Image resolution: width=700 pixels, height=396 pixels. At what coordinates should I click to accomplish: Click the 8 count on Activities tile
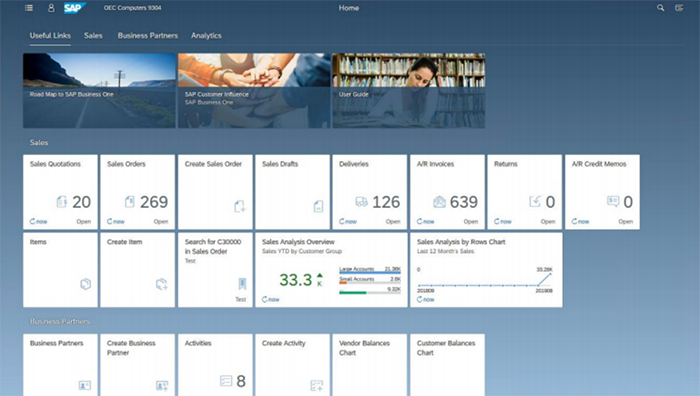coord(241,381)
